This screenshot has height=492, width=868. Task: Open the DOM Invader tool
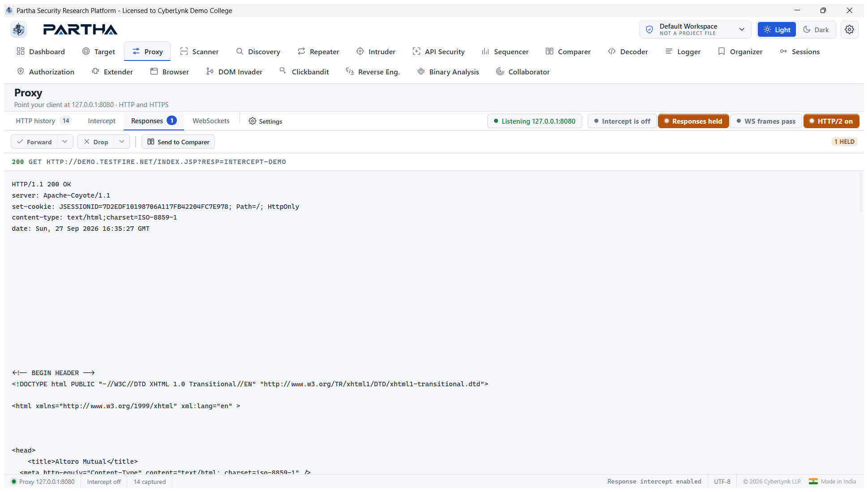(234, 72)
